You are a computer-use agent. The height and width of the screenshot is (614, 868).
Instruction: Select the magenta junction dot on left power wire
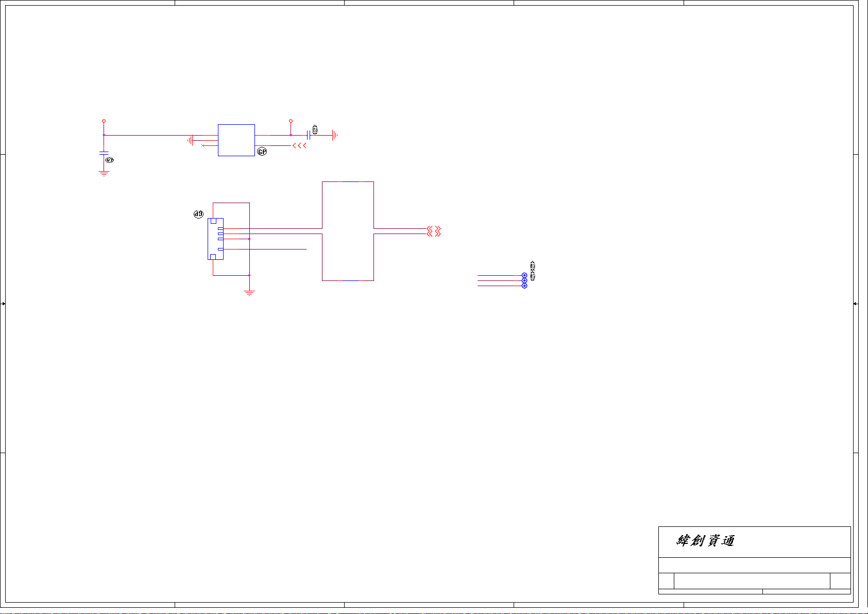(x=104, y=135)
